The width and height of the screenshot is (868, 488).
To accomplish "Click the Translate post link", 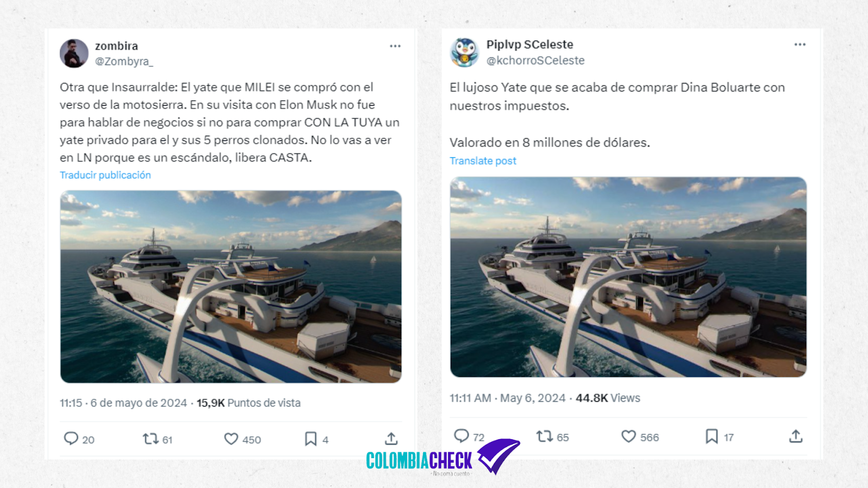I will tap(483, 161).
